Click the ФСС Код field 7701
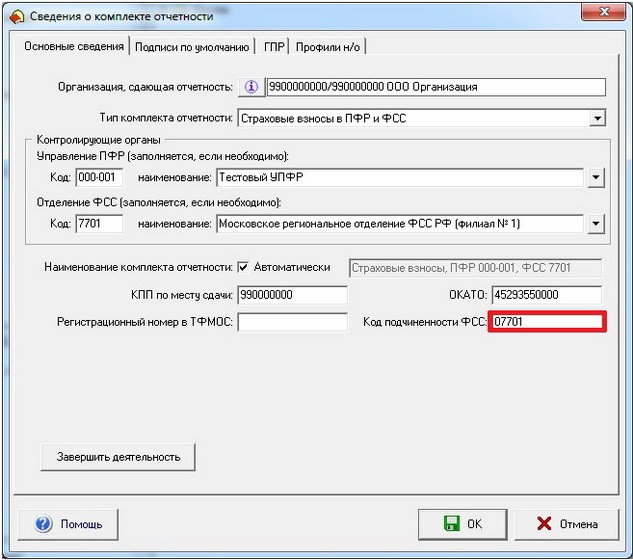The width and height of the screenshot is (633, 560). coord(99,224)
